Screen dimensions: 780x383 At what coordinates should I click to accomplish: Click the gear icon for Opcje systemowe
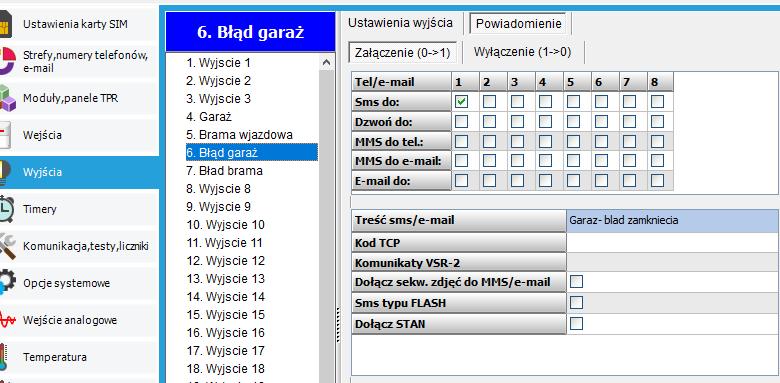coord(7,283)
